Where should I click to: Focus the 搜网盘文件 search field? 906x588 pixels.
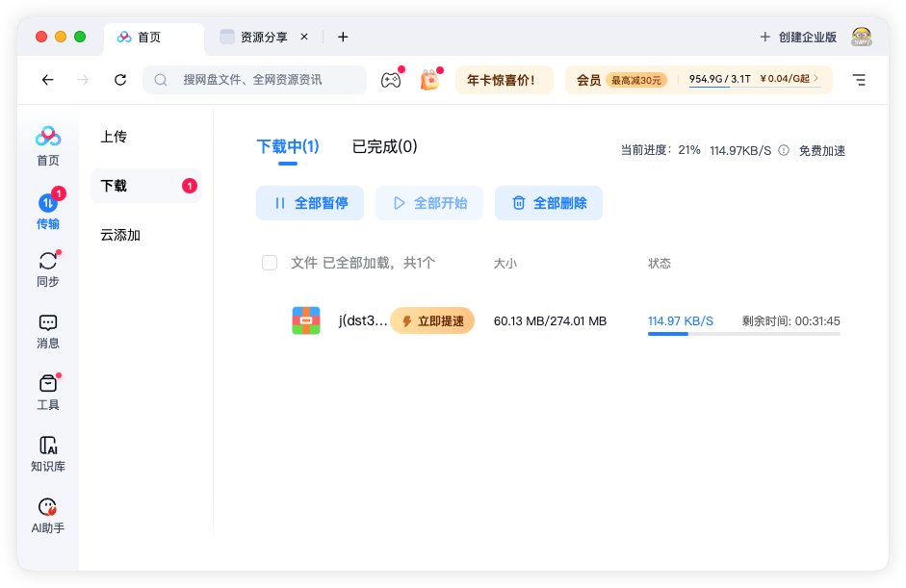coord(255,80)
